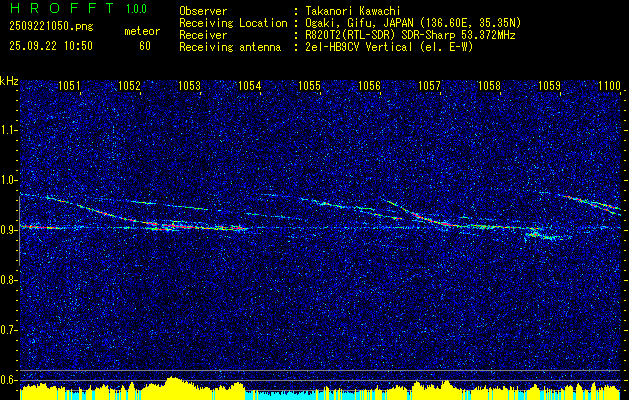Image resolution: width=629 pixels, height=400 pixels.
Task: Click the R820T2(RTL-SDR) SDR-Sharp 53.372MHz text
Action: click(410, 35)
